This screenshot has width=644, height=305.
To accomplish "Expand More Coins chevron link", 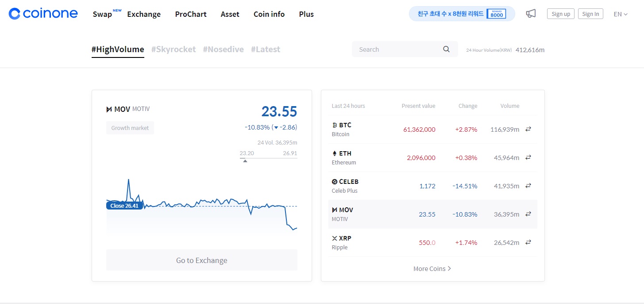I will click(432, 268).
